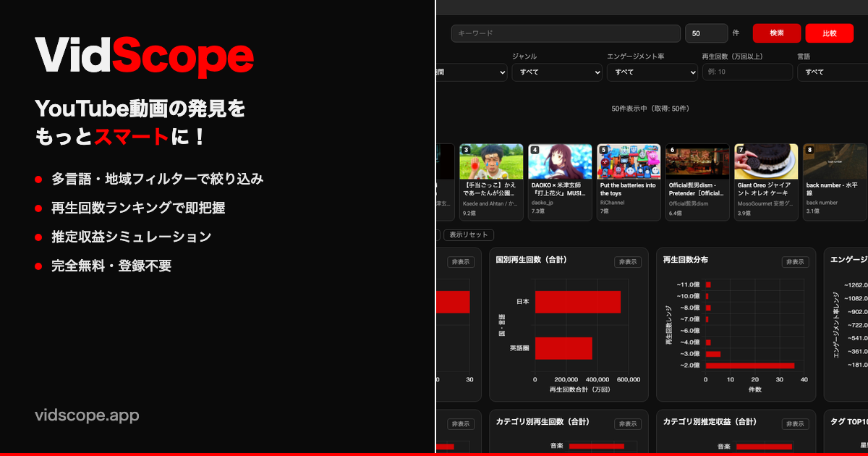Click the 再生回数（万回以上） minimum views field
The width and height of the screenshot is (868, 456).
click(747, 72)
